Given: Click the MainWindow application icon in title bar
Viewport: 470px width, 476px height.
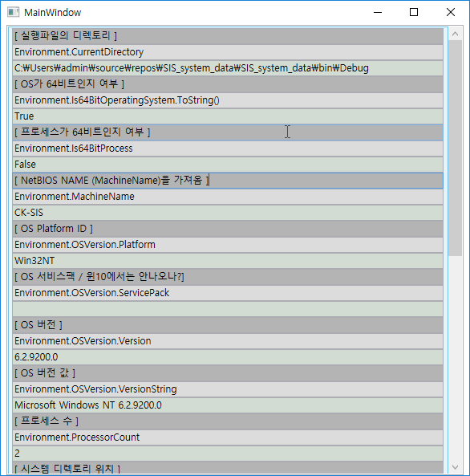Looking at the screenshot, I should click(x=13, y=13).
